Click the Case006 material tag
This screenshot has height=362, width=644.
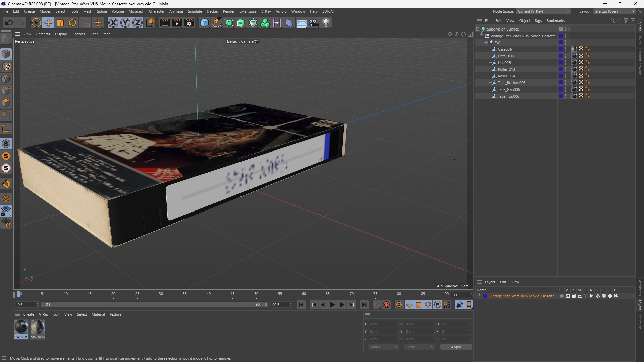point(574,49)
